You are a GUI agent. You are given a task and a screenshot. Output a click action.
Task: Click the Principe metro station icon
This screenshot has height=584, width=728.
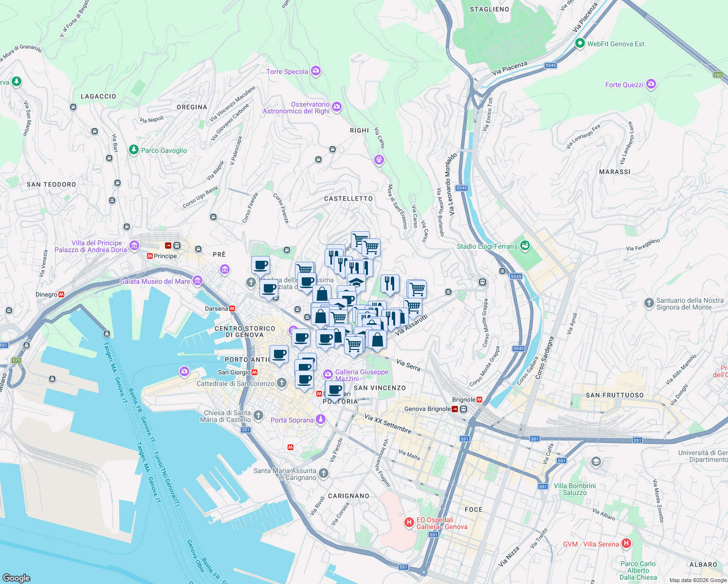tap(150, 256)
